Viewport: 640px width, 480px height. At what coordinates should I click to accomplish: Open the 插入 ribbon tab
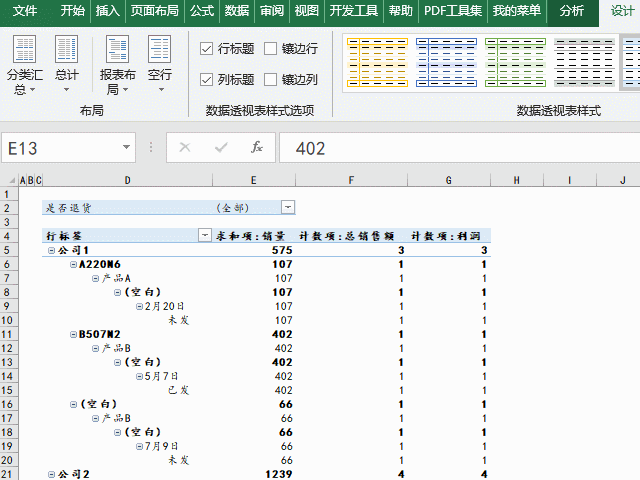coord(107,11)
